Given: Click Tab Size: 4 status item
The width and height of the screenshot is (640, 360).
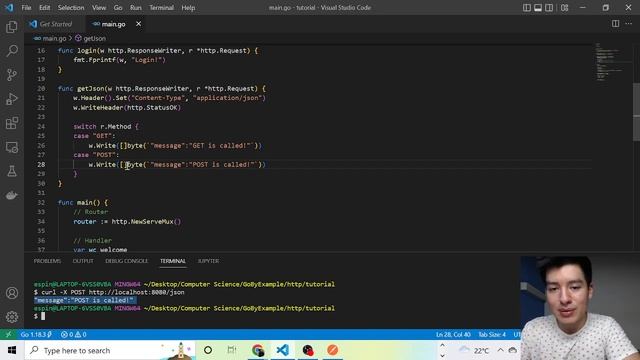Looking at the screenshot, I should (x=492, y=334).
